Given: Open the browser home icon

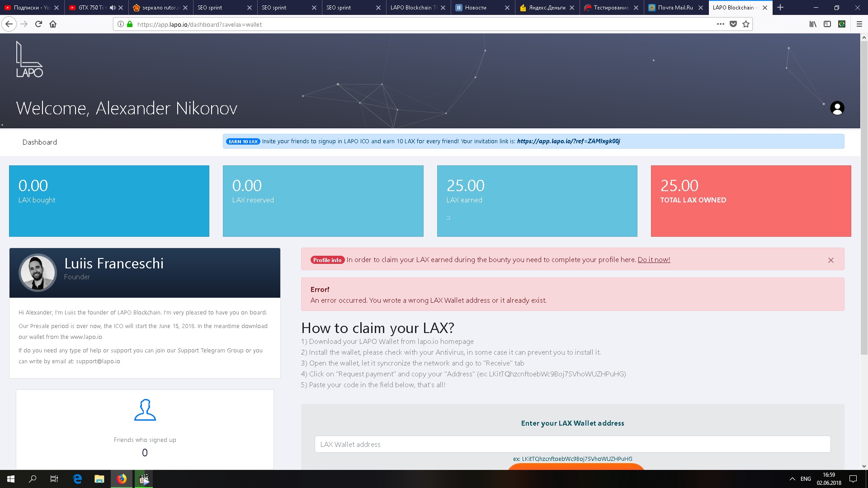Looking at the screenshot, I should 53,24.
